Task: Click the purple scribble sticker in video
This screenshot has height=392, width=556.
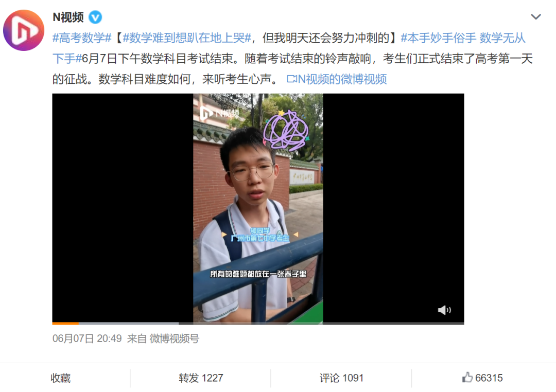Action: point(286,130)
